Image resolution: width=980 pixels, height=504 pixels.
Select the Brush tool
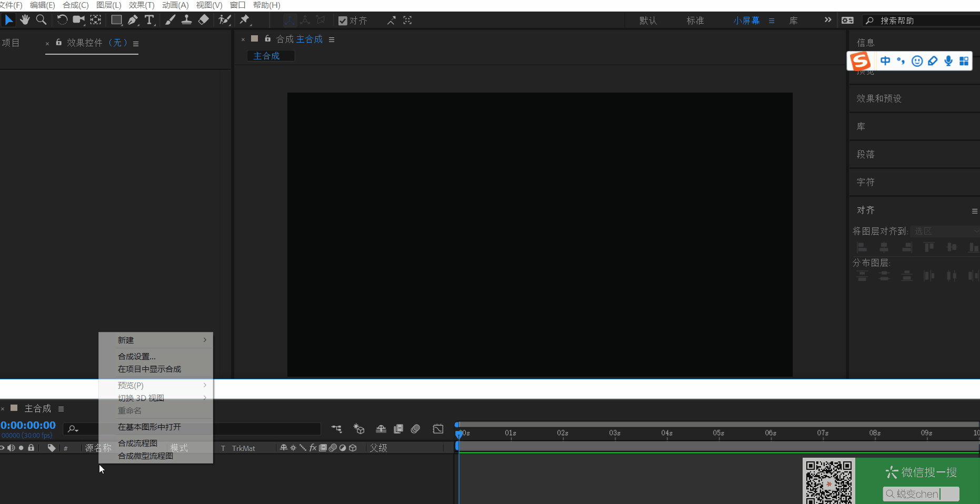tap(170, 20)
